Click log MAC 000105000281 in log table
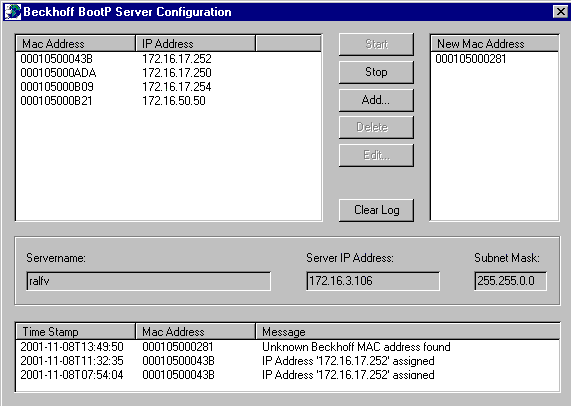This screenshot has width=571, height=406. (178, 347)
